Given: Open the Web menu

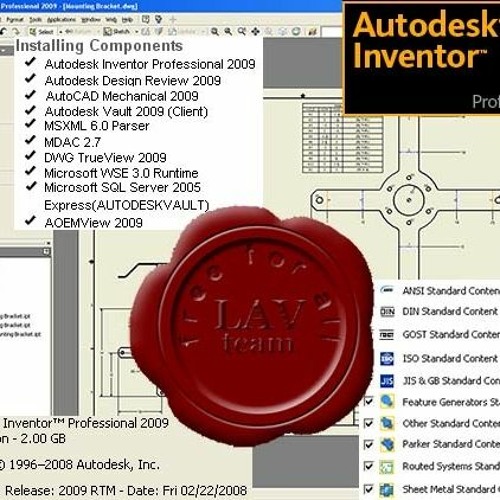Looking at the screenshot, I should [x=111, y=20].
